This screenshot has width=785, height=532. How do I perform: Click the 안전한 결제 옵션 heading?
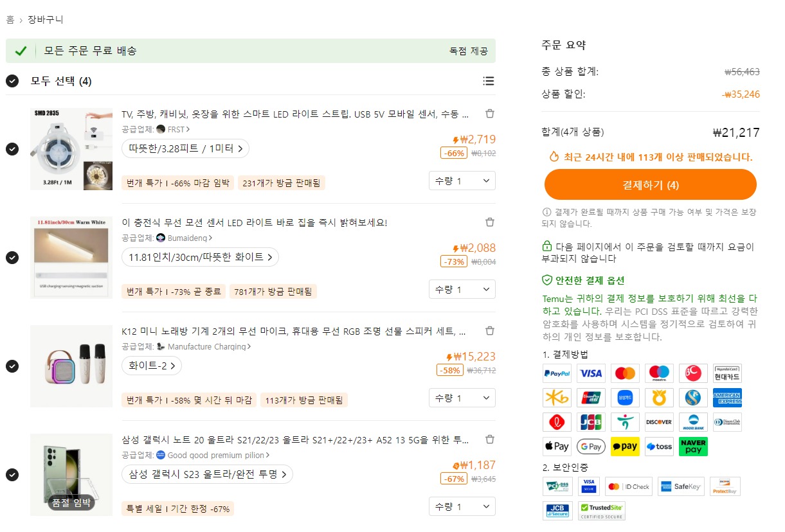point(584,280)
